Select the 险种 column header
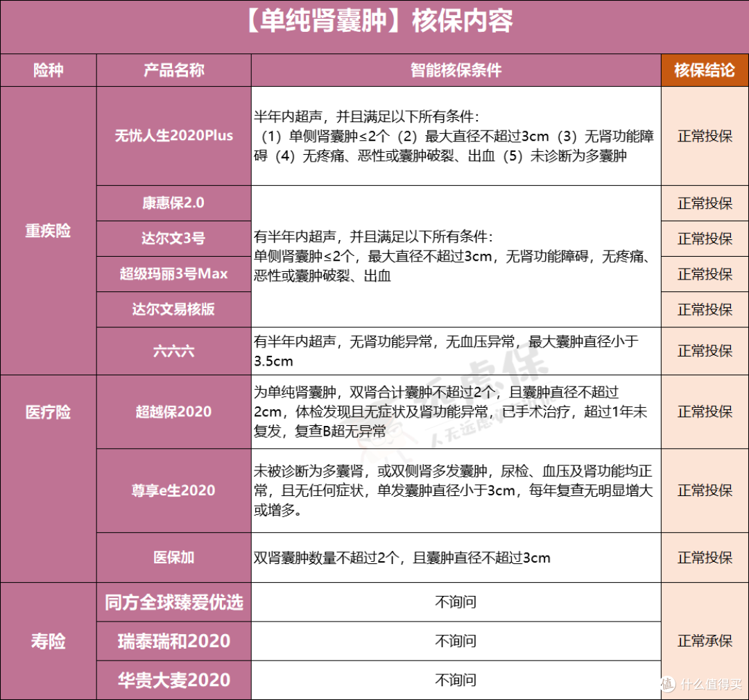Screen dimensions: 749x700 click(x=49, y=70)
